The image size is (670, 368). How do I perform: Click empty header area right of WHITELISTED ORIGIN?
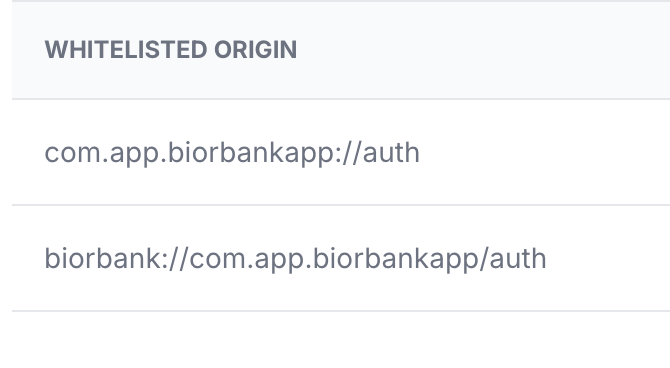[x=483, y=50]
